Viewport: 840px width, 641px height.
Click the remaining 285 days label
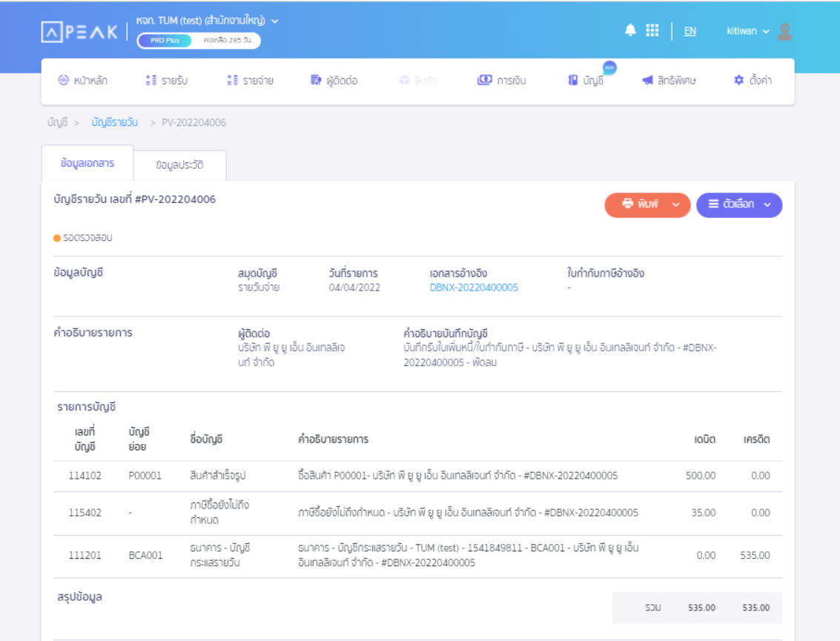pos(227,40)
